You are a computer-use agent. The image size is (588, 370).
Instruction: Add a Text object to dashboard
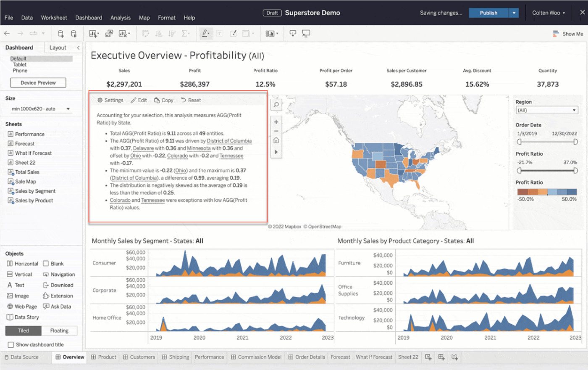[16, 285]
